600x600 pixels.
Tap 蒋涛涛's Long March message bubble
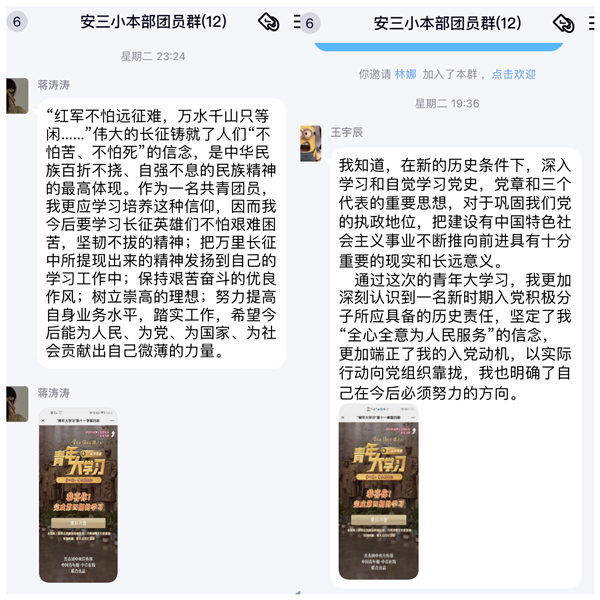coord(161,233)
